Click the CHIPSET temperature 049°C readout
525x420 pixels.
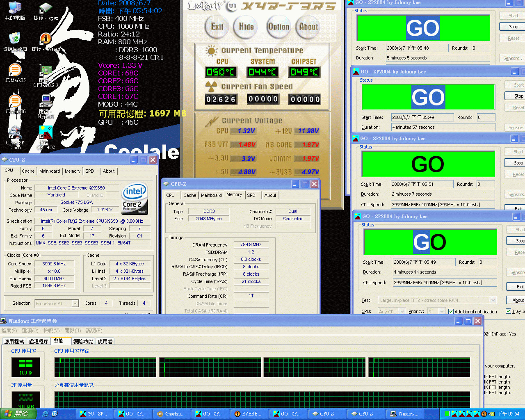(305, 72)
